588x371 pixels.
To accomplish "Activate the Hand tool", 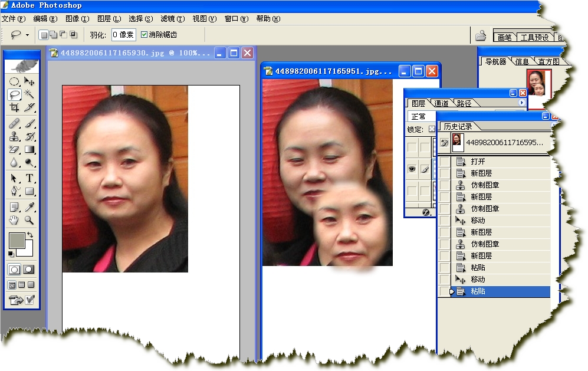I will click(x=15, y=221).
